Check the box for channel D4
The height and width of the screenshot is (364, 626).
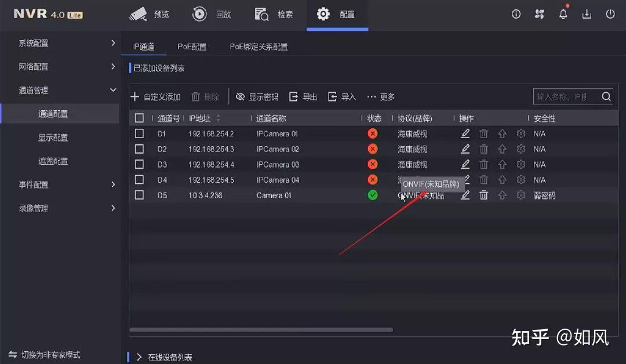click(139, 180)
